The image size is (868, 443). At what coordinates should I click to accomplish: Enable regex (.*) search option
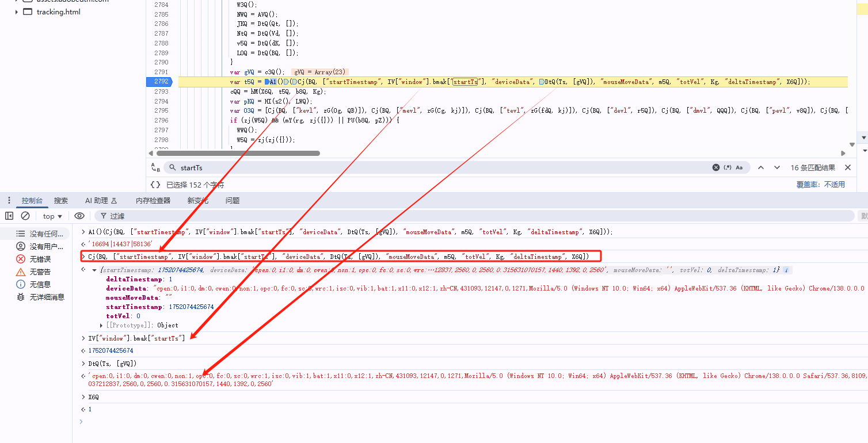click(x=728, y=167)
